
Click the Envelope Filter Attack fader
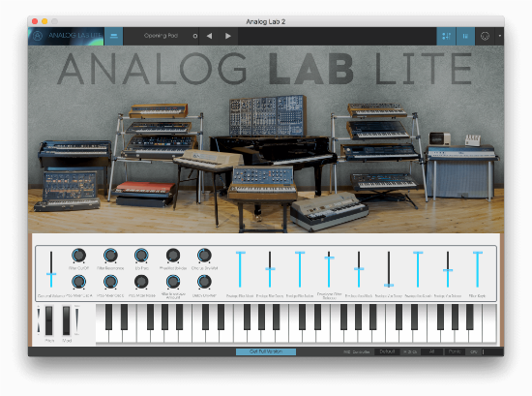[240, 269]
